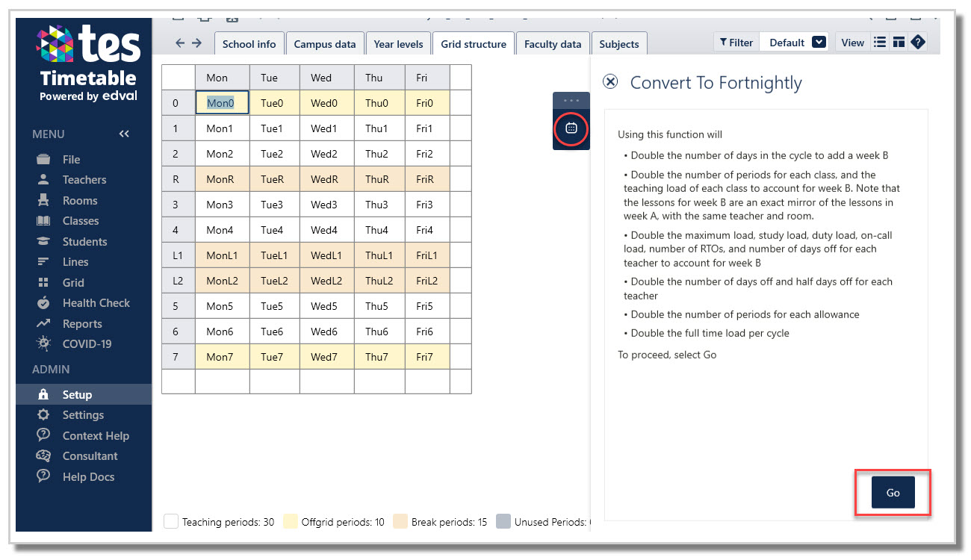Click cell Wed5 in the grid
This screenshot has width=971, height=560.
point(327,306)
